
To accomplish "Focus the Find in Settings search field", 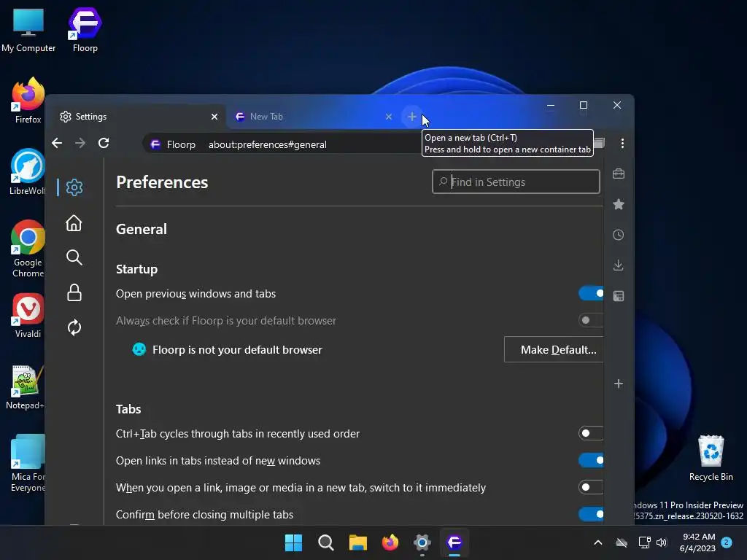I will (516, 182).
